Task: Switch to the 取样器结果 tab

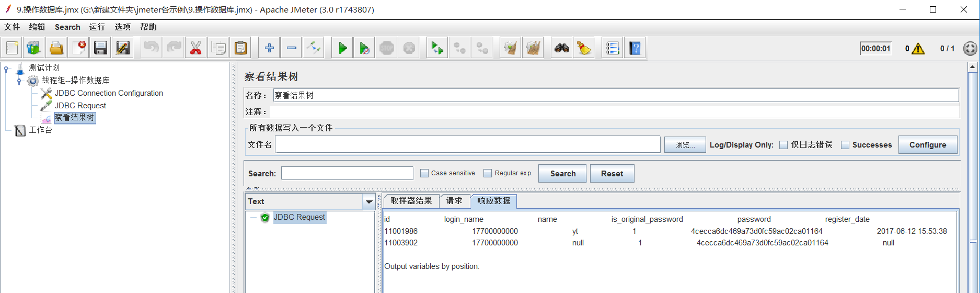Action: (411, 201)
